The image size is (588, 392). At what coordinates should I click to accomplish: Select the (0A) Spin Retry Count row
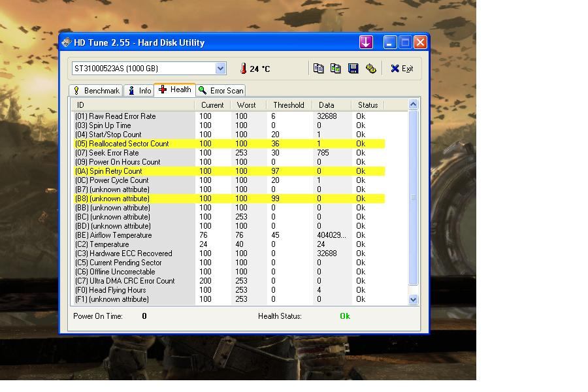tap(229, 171)
